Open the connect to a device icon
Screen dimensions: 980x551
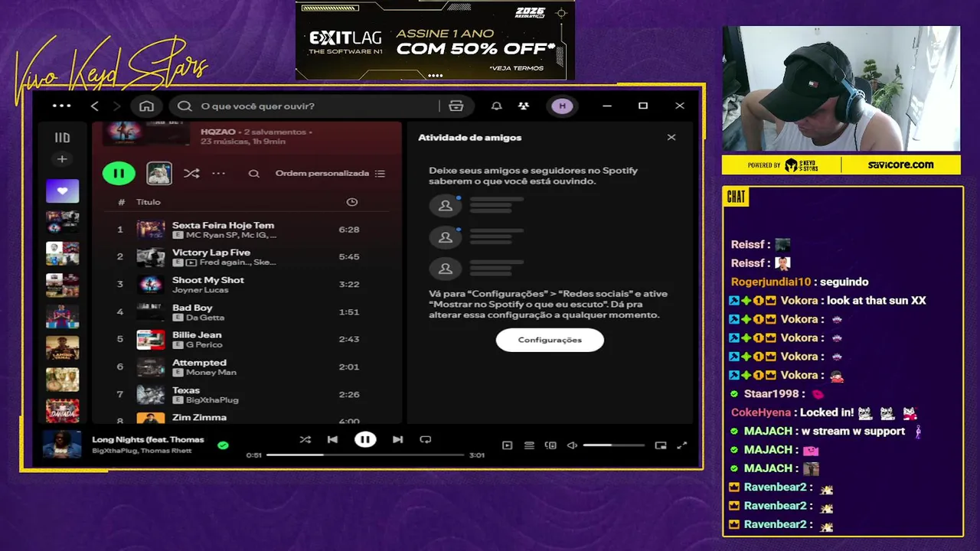[550, 445]
